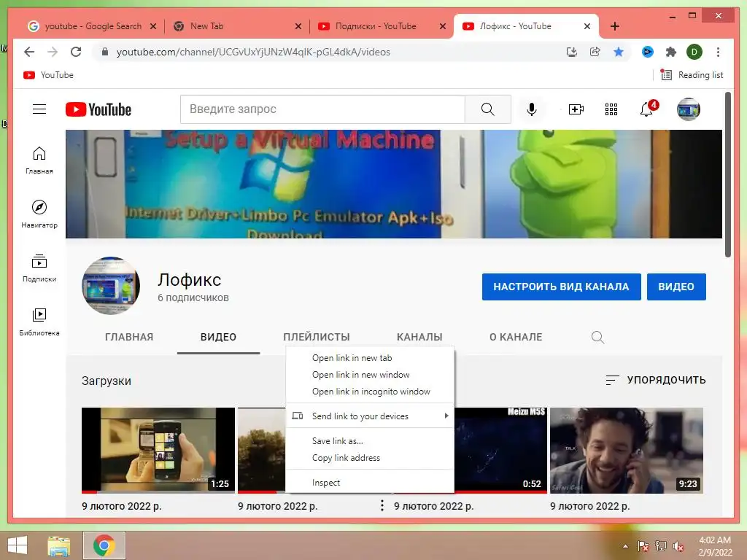
Task: Click the page vertical scrollbar
Action: pos(728,174)
